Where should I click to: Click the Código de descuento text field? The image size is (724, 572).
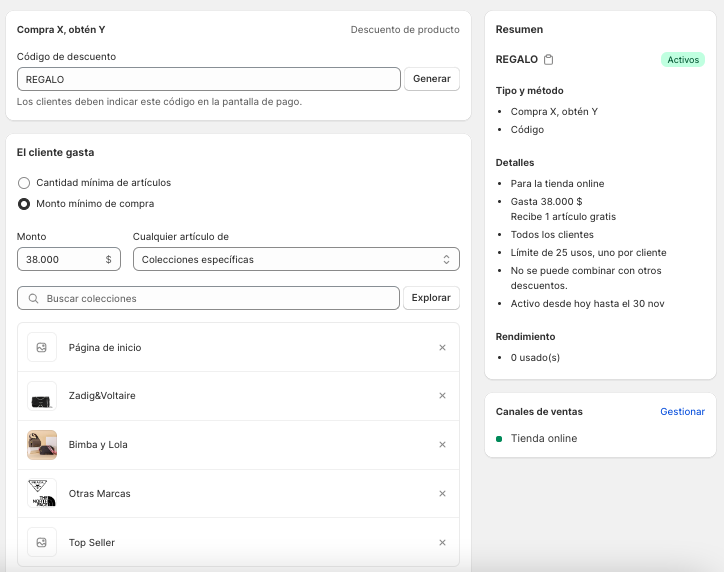208,79
